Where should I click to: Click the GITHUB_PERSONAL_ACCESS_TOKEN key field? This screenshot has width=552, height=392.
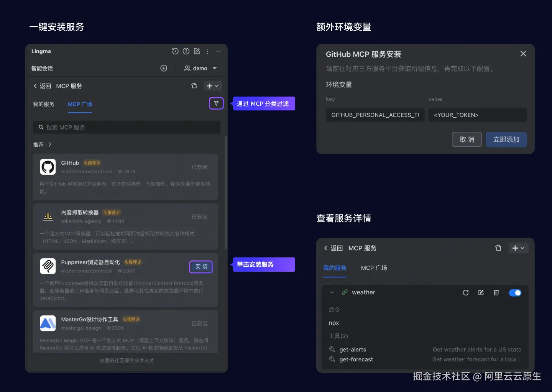(375, 115)
